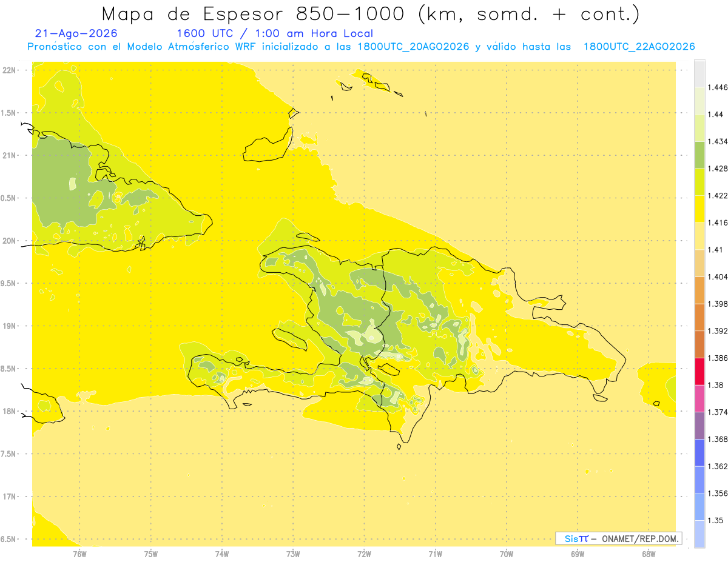Viewport: 728px width, 562px height.
Task: Select the date label '21-Ago-2026'
Action: point(76,34)
